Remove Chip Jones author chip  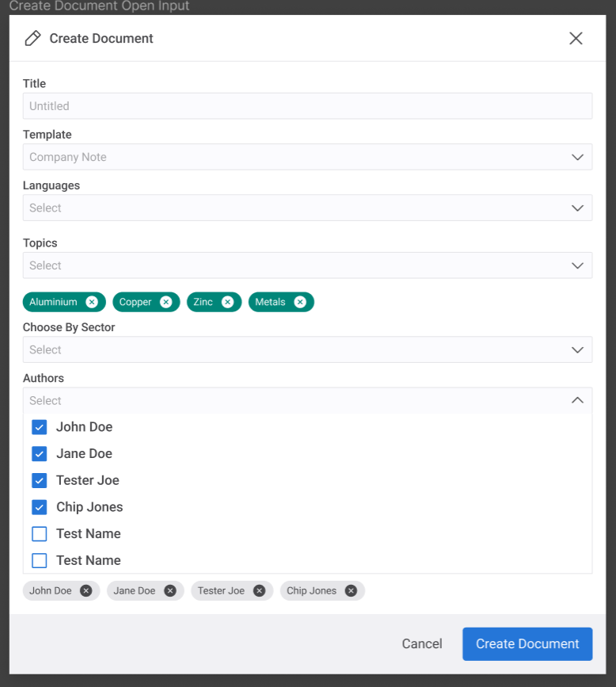tap(351, 590)
